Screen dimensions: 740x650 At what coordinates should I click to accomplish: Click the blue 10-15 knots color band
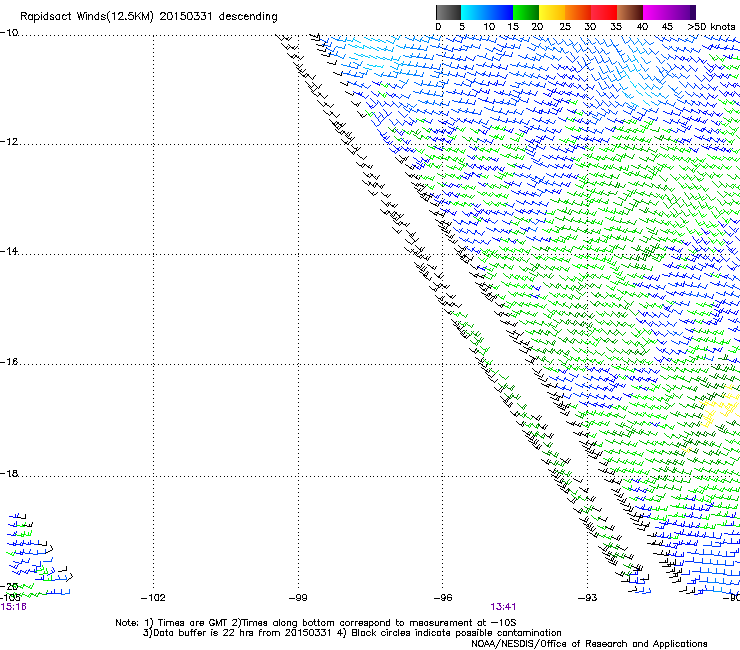(500, 12)
